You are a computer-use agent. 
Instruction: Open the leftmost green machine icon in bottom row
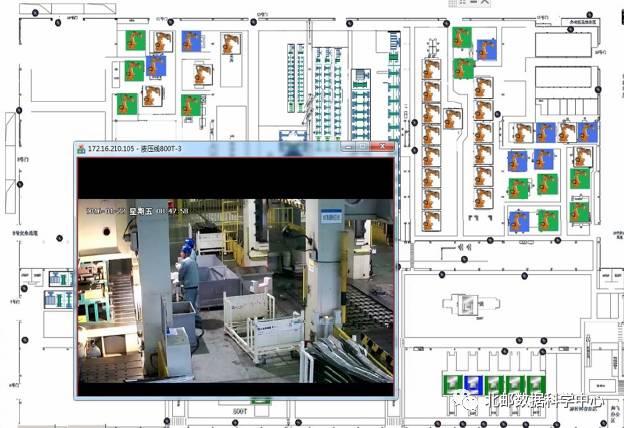(450, 385)
